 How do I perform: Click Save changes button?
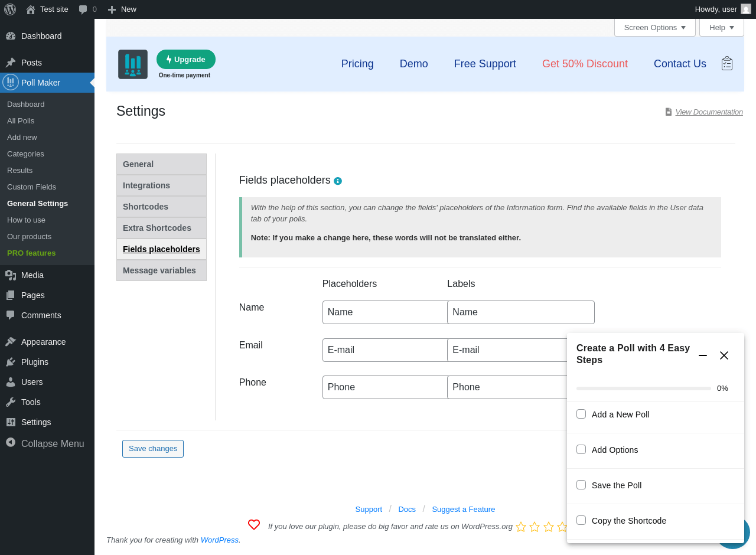click(153, 449)
